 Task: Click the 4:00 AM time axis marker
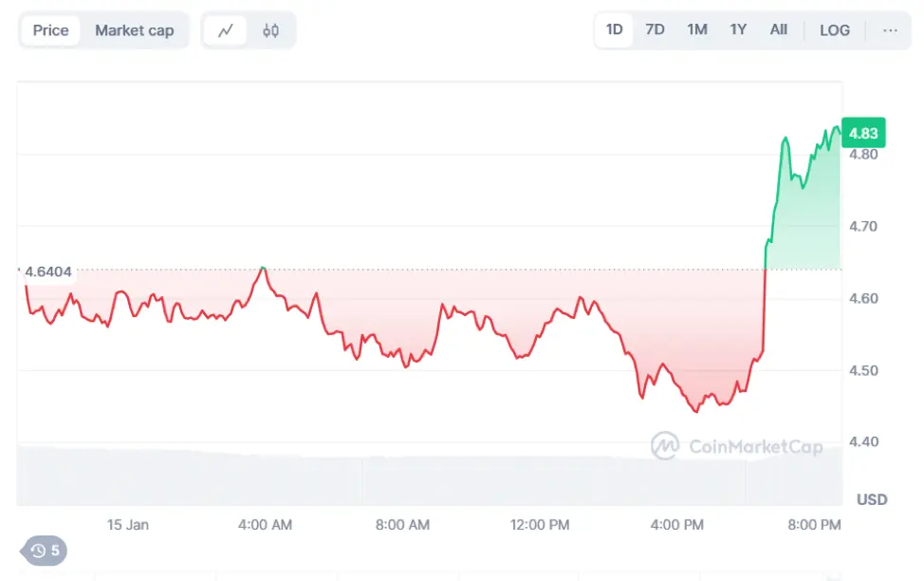pyautogui.click(x=266, y=524)
